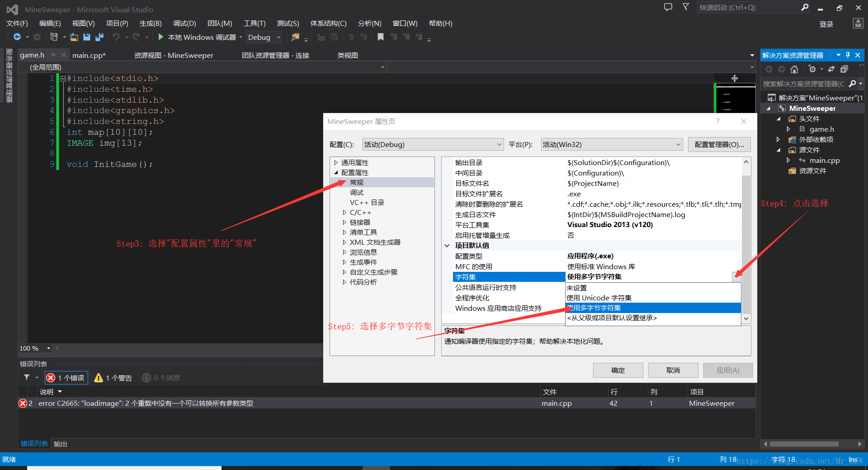Click the Open File toolbar icon
868x470 pixels.
click(74, 37)
